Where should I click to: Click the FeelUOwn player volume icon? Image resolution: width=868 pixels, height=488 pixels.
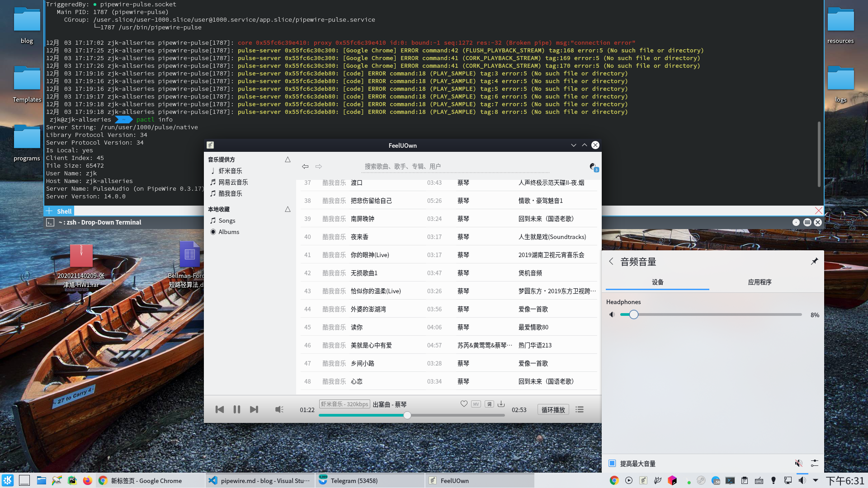point(279,409)
